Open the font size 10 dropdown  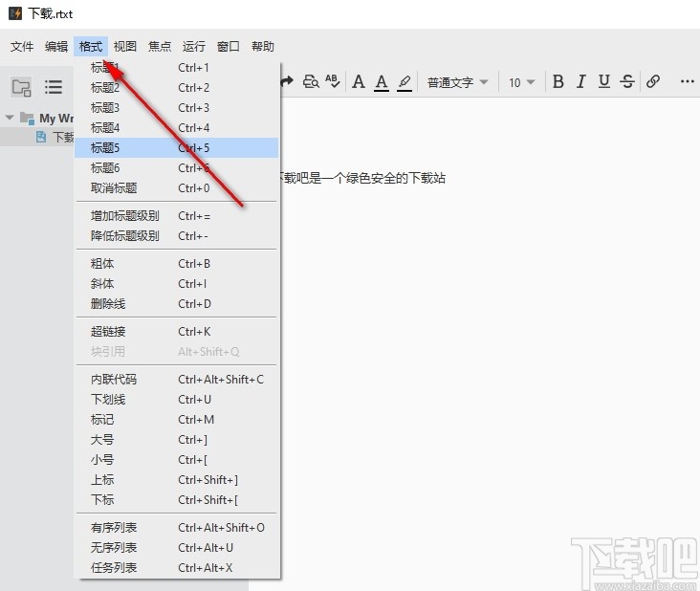point(521,82)
